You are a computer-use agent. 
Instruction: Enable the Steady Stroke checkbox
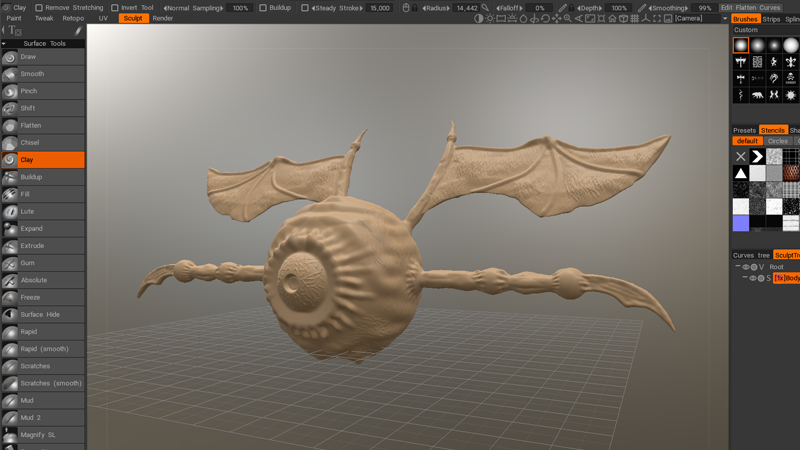pyautogui.click(x=305, y=8)
